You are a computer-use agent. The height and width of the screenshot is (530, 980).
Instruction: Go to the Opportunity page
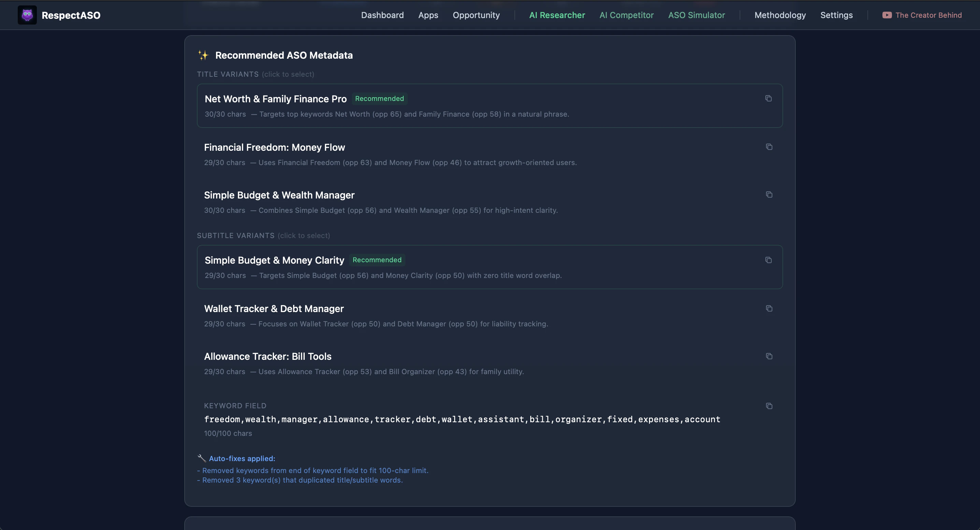point(476,15)
